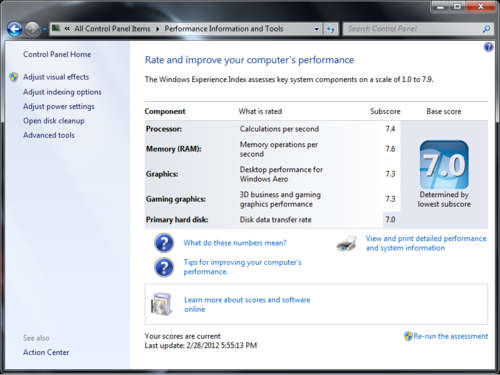
Task: Open Tips for improving your computer's performance
Action: 242,267
